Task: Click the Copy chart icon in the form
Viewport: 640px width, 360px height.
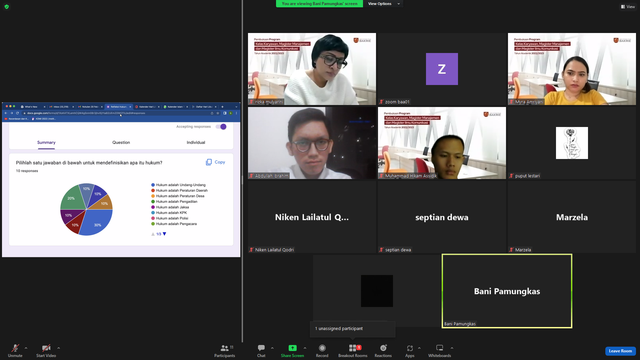Action: pyautogui.click(x=209, y=162)
